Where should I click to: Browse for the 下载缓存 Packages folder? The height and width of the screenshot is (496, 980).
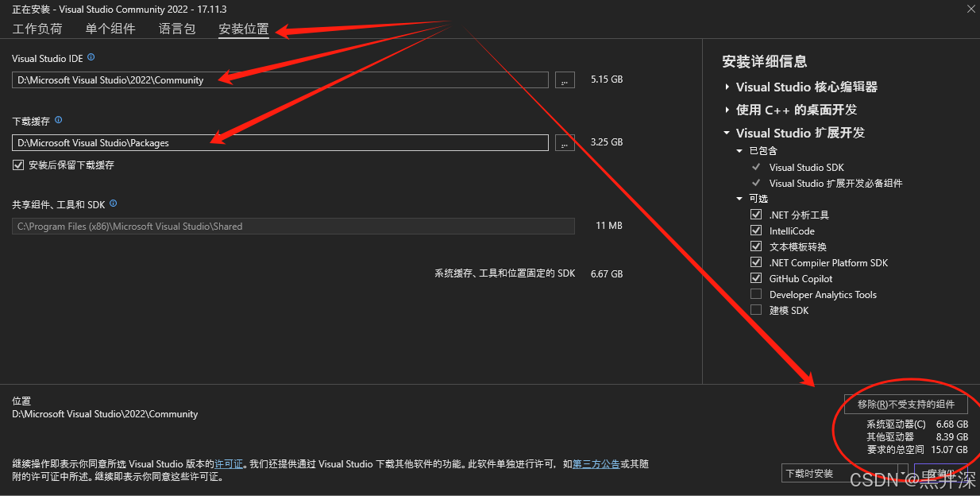[x=565, y=143]
